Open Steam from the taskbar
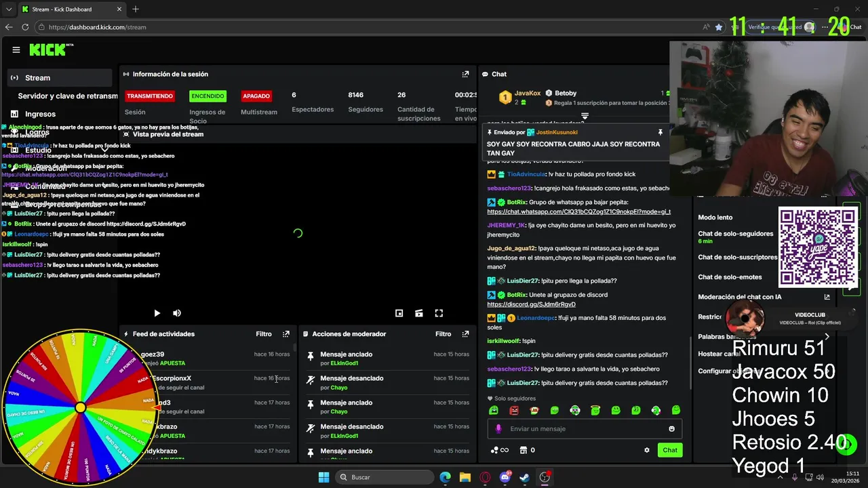This screenshot has height=488, width=868. pos(524,477)
